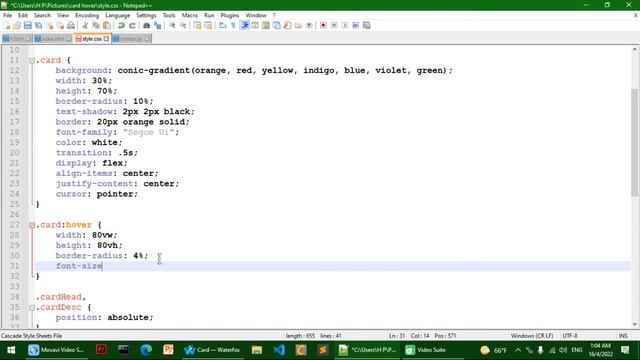Screen dimensions: 640x360
Task: Click the Close All toolbar icon
Action: pyautogui.click(x=60, y=25)
